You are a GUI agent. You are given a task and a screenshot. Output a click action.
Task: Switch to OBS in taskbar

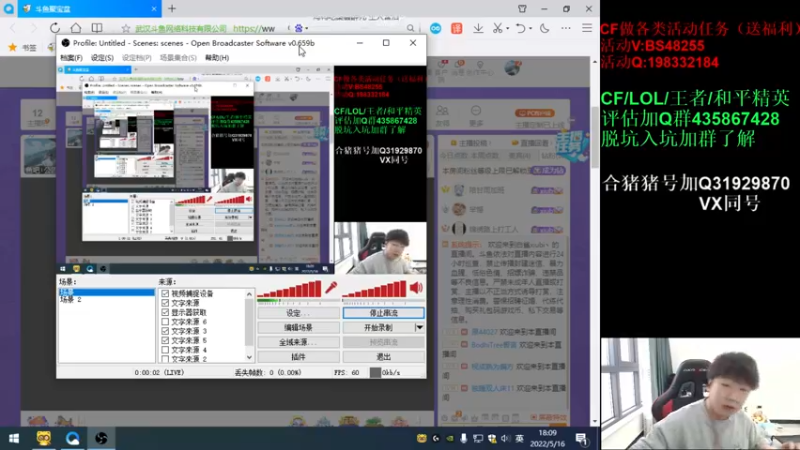click(101, 438)
